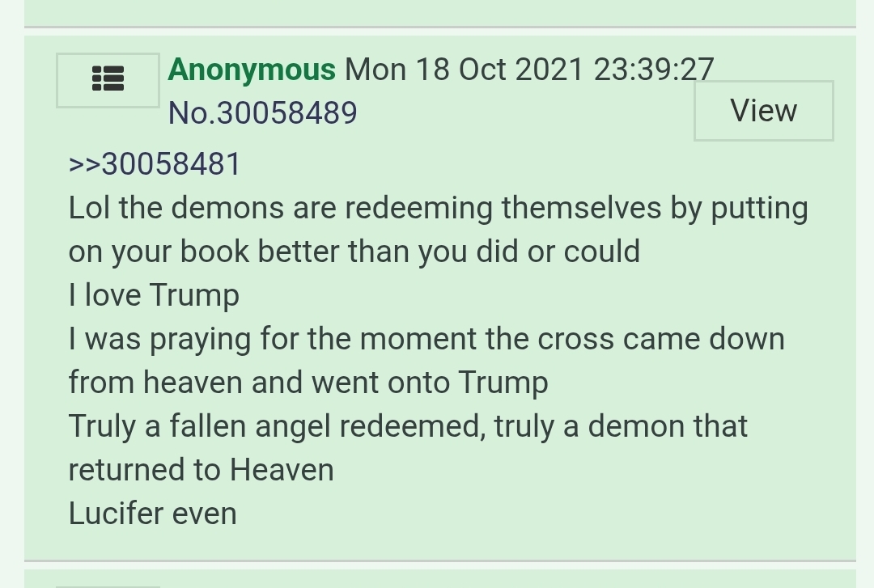Image resolution: width=874 pixels, height=588 pixels.
Task: Click the line starting "Lol the demons"
Action: point(438,209)
